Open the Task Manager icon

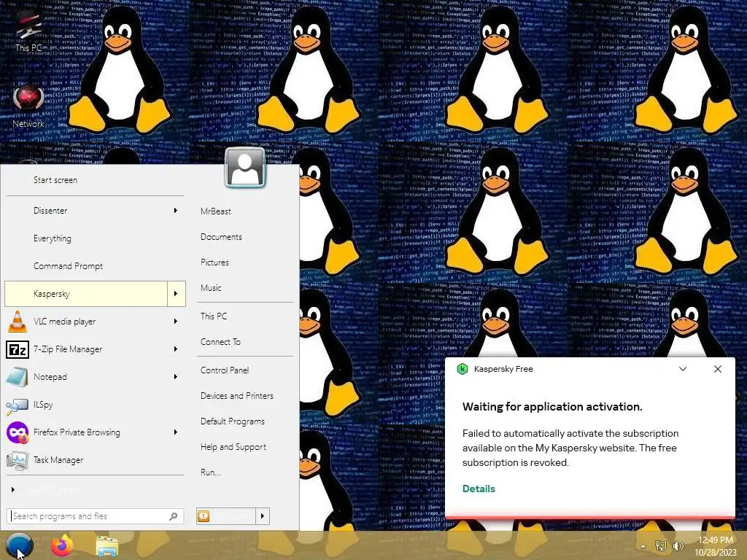click(x=18, y=460)
